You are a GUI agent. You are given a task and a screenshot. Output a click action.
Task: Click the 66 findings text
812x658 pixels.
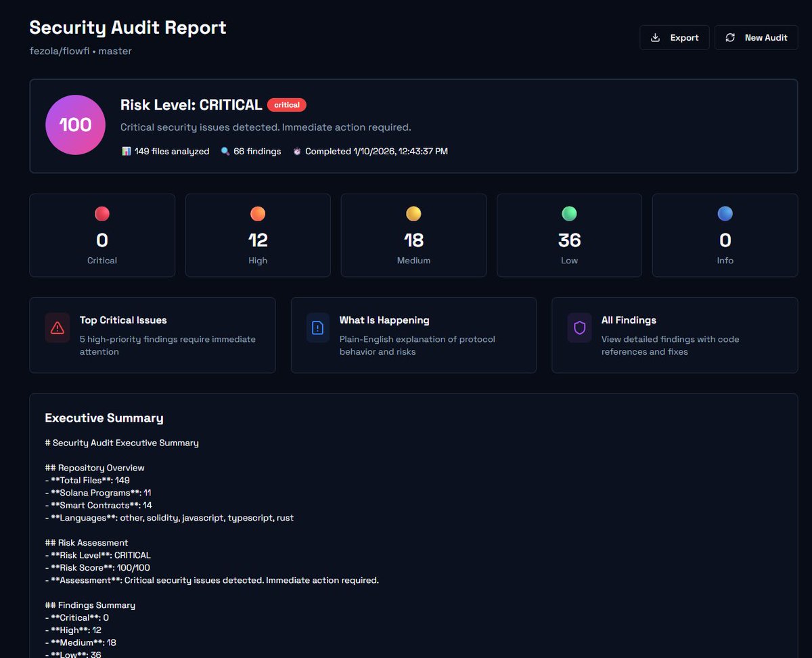coord(257,152)
